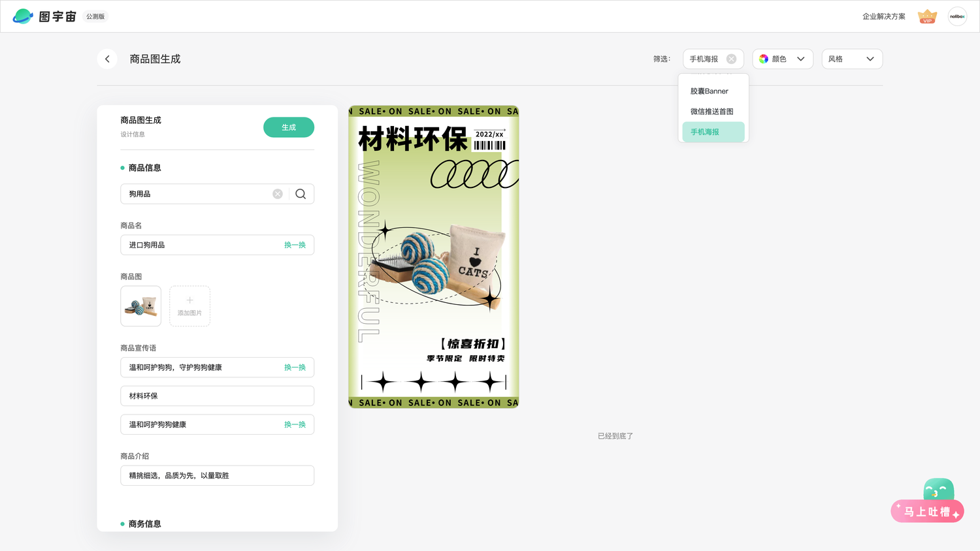Image resolution: width=980 pixels, height=551 pixels.
Task: Open the 风格 style dropdown
Action: [x=852, y=59]
